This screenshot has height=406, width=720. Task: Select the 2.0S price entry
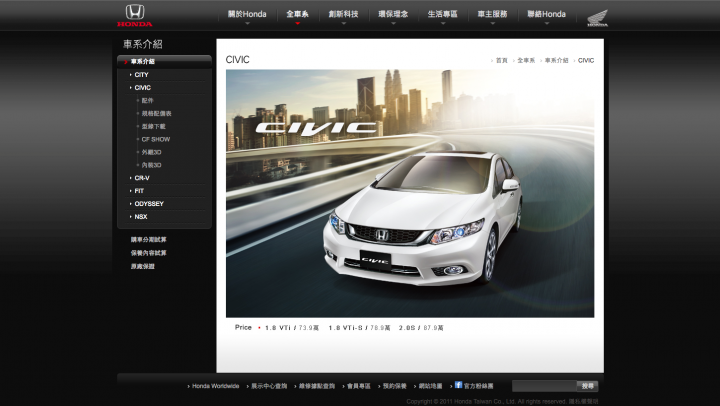(x=421, y=328)
